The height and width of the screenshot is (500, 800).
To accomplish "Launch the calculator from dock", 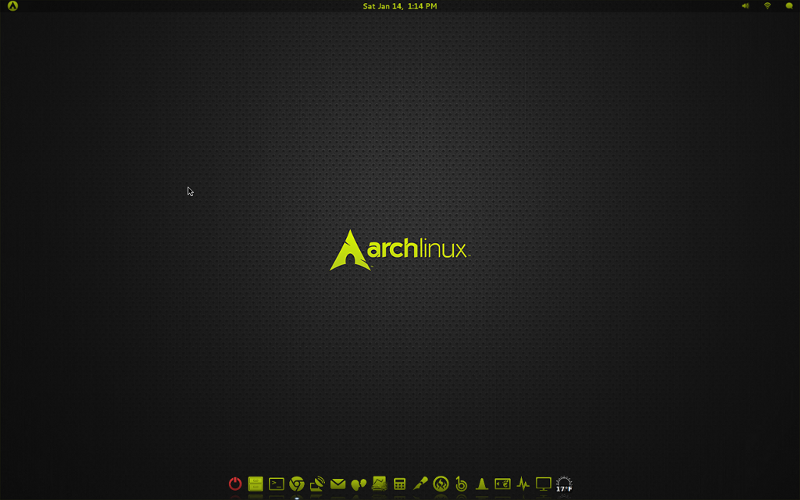I will point(399,484).
